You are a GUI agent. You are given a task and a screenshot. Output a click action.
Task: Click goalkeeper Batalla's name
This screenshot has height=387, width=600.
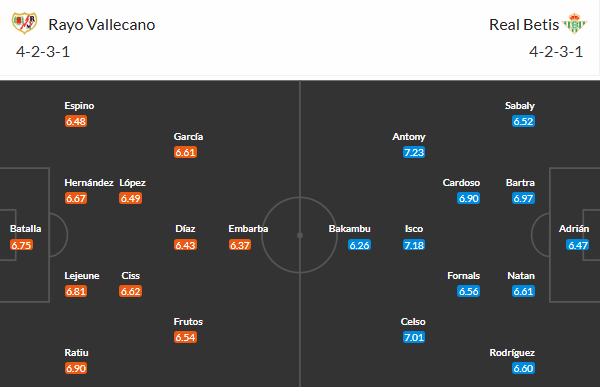(25, 229)
